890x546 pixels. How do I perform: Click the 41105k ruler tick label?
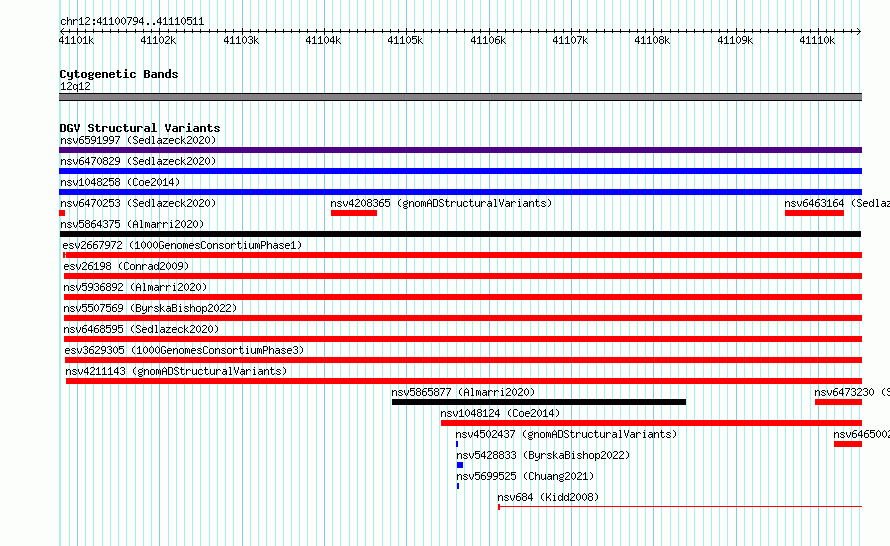405,40
